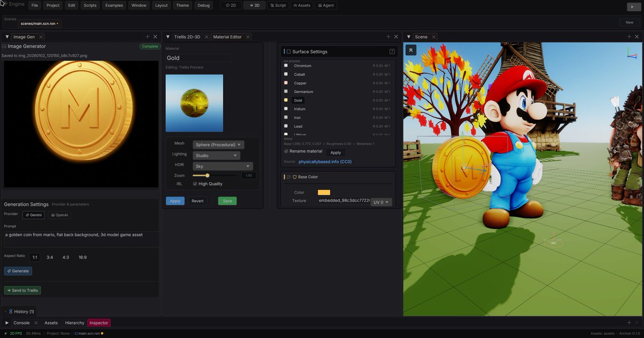The width and height of the screenshot is (644, 338).
Task: Click the blue Apply button in Material Editor
Action: point(175,201)
